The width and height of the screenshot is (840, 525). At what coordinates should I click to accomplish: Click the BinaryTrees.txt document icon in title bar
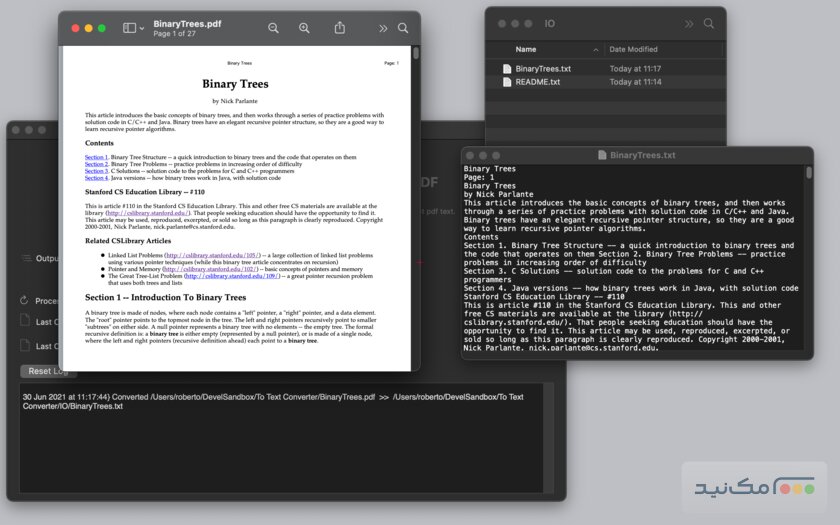[602, 155]
